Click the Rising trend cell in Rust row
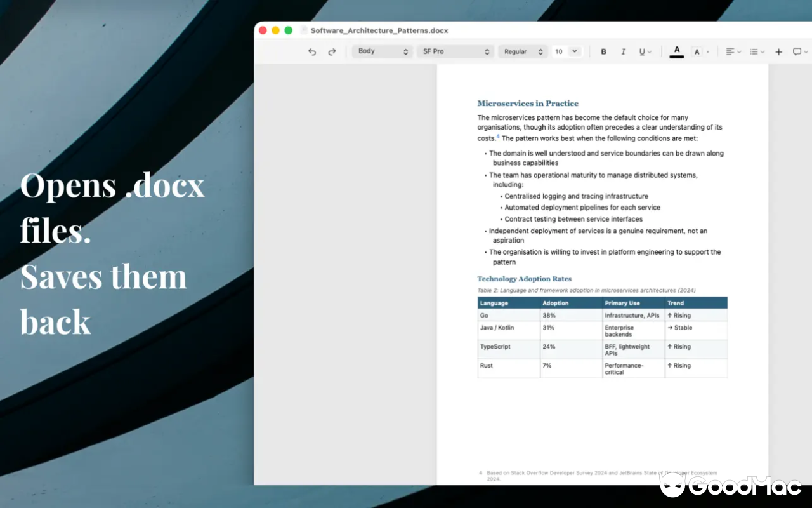 point(696,369)
